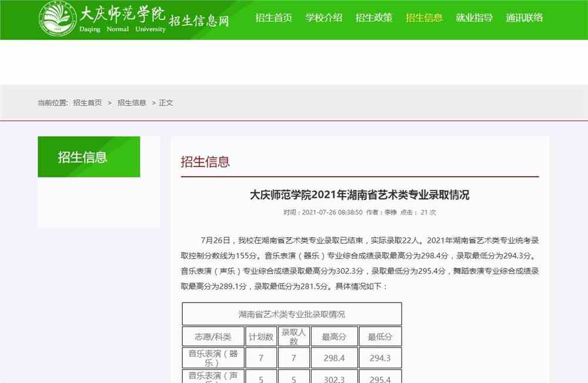The image size is (588, 383).
Task: Click the table caption 湖南省艺术类专业批录取情况
Action: tap(292, 314)
